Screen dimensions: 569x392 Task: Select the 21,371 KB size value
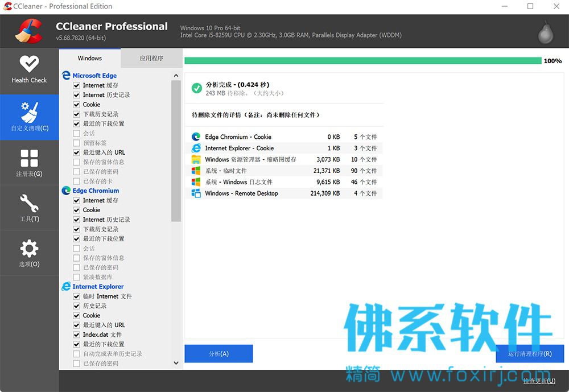click(x=327, y=171)
